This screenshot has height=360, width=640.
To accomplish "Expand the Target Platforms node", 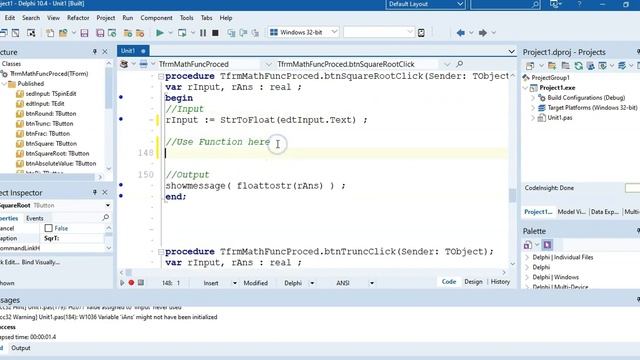I will click(x=533, y=108).
